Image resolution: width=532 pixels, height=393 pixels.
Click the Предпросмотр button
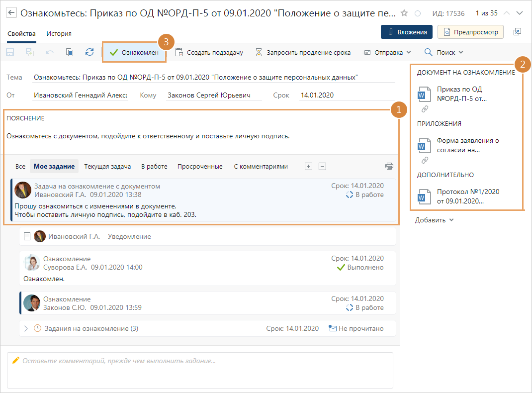470,32
